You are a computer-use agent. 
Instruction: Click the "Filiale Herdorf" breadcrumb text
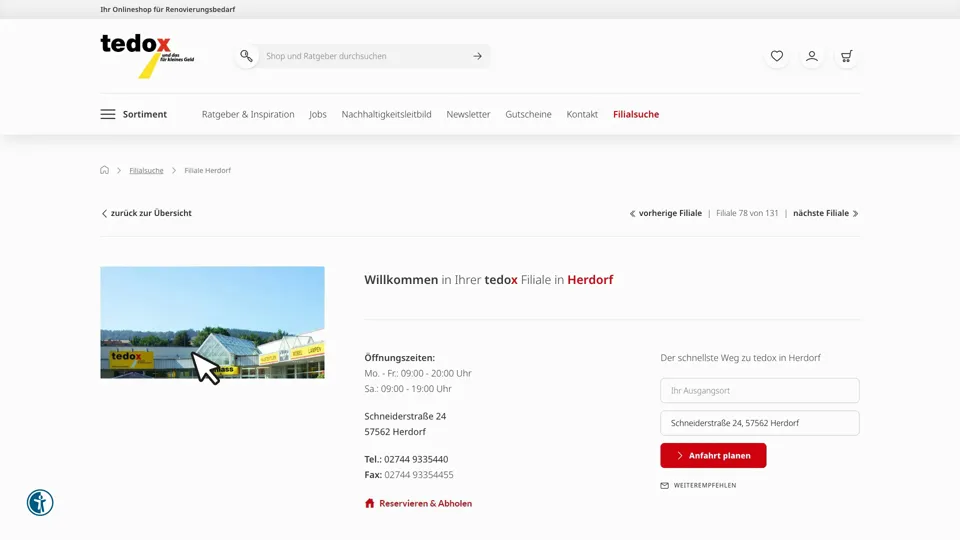[208, 171]
